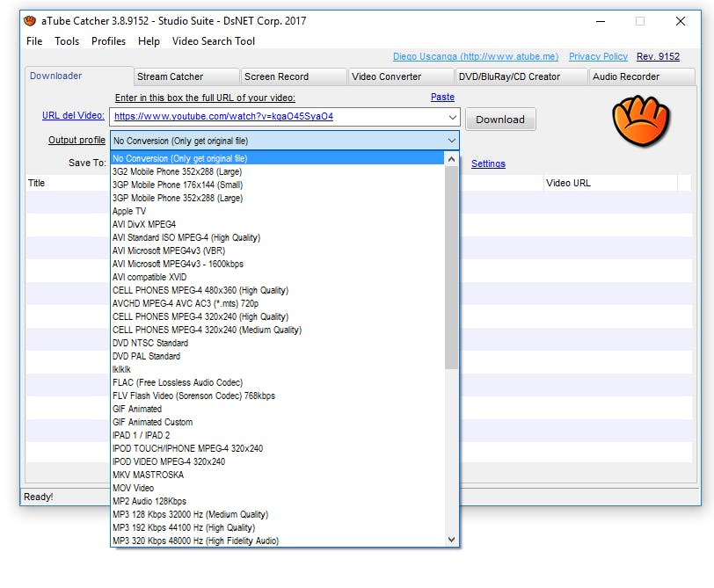Click the Paste link
714x588 pixels.
pyautogui.click(x=442, y=97)
